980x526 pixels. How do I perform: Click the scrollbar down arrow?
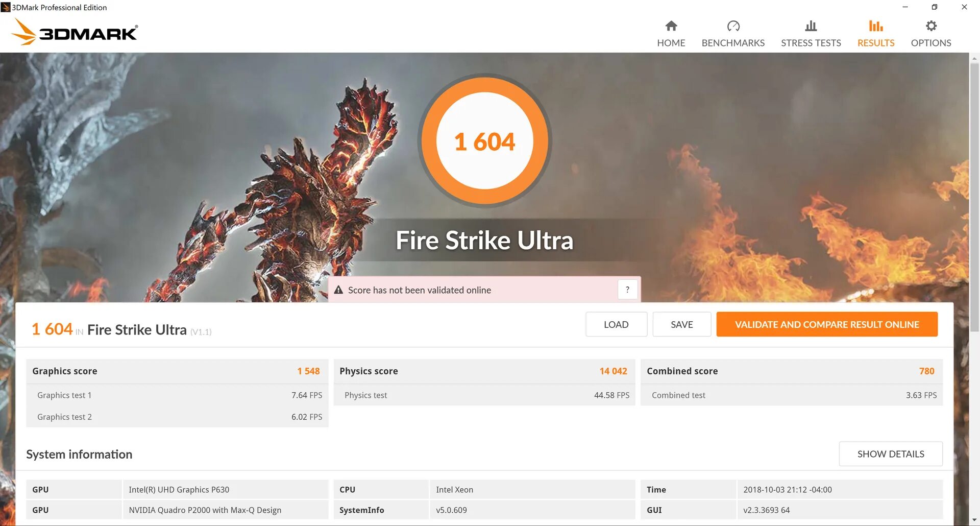(x=974, y=520)
